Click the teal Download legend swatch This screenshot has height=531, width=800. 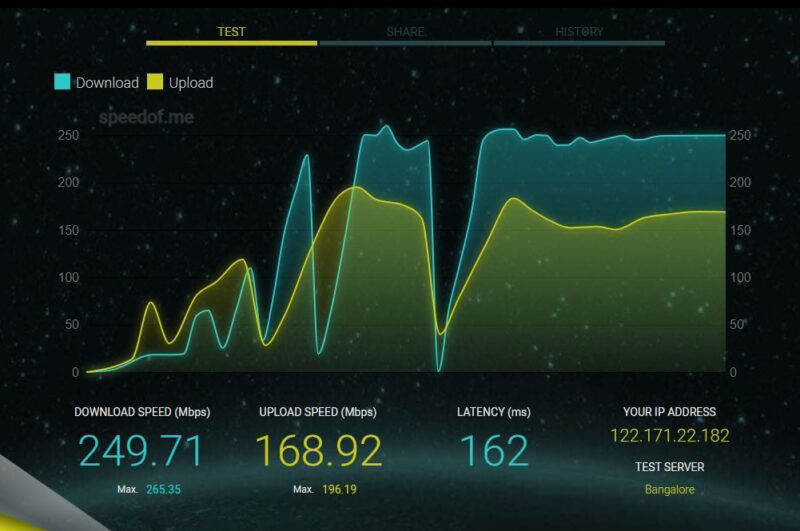(62, 82)
